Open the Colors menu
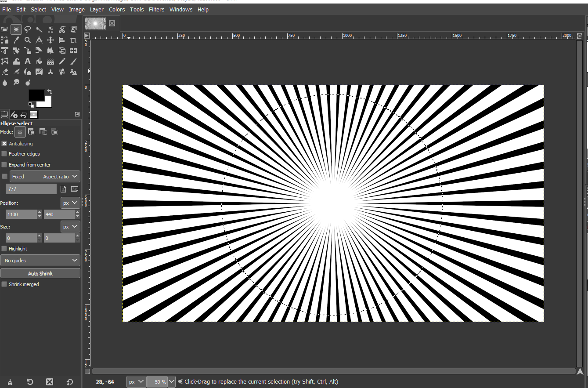The width and height of the screenshot is (588, 388). coord(117,9)
